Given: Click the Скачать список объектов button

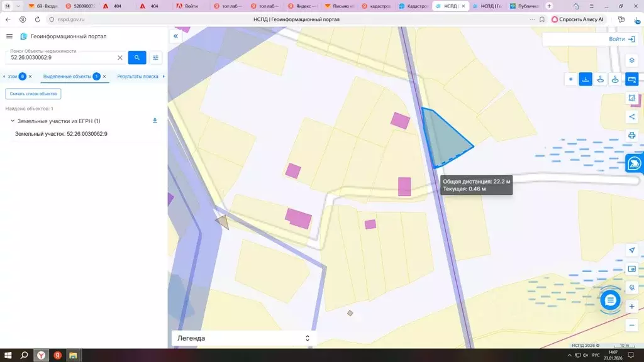Looking at the screenshot, I should (33, 94).
